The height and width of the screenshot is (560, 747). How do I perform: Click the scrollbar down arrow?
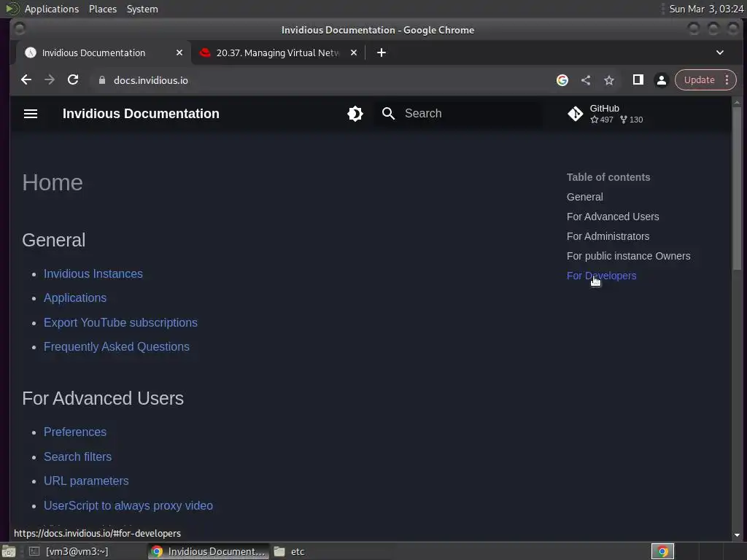pyautogui.click(x=737, y=535)
